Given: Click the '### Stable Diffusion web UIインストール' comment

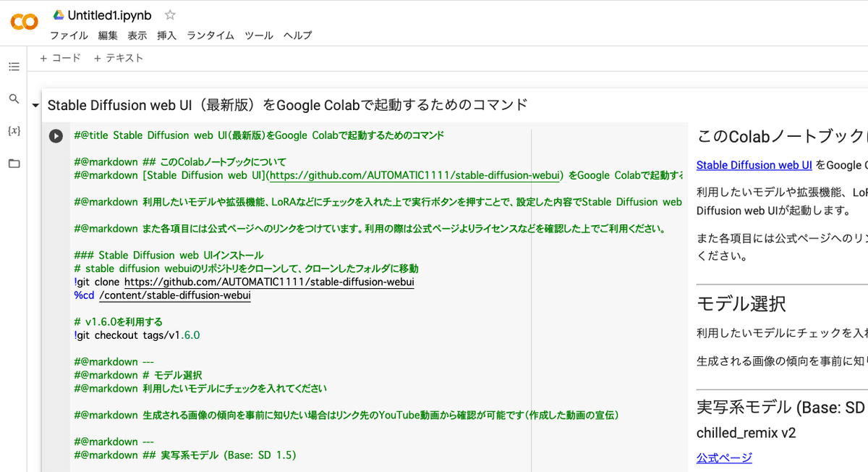Looking at the screenshot, I should [169, 255].
